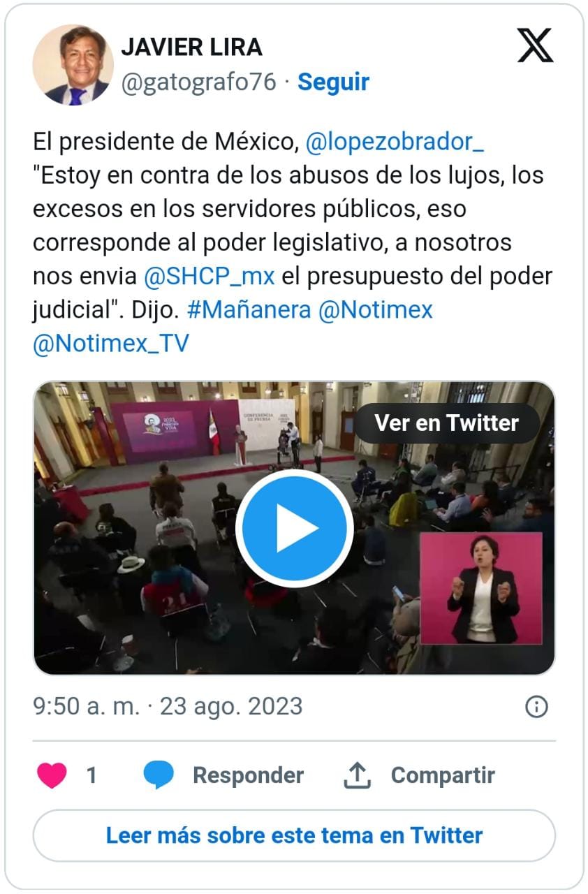Viewport: 588px width, 894px height.
Task: Open the @lopezobrador_ mention
Action: [x=395, y=142]
